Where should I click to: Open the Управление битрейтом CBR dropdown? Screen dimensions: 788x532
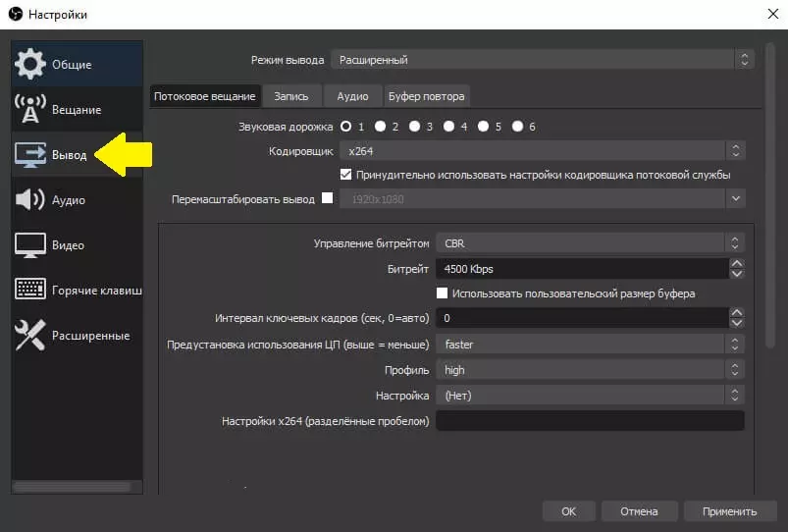(590, 243)
